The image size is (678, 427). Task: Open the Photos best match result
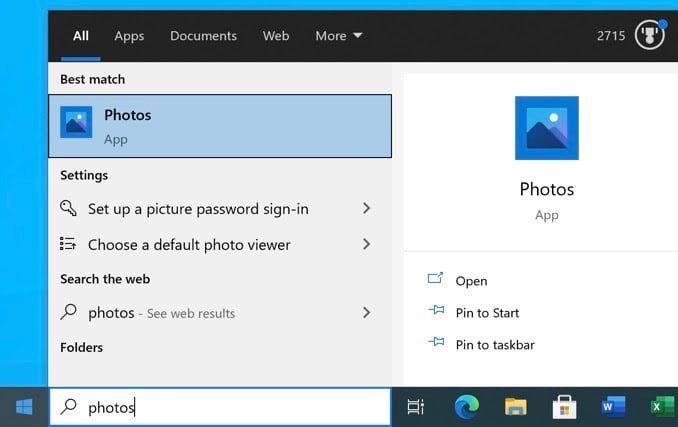click(x=219, y=126)
